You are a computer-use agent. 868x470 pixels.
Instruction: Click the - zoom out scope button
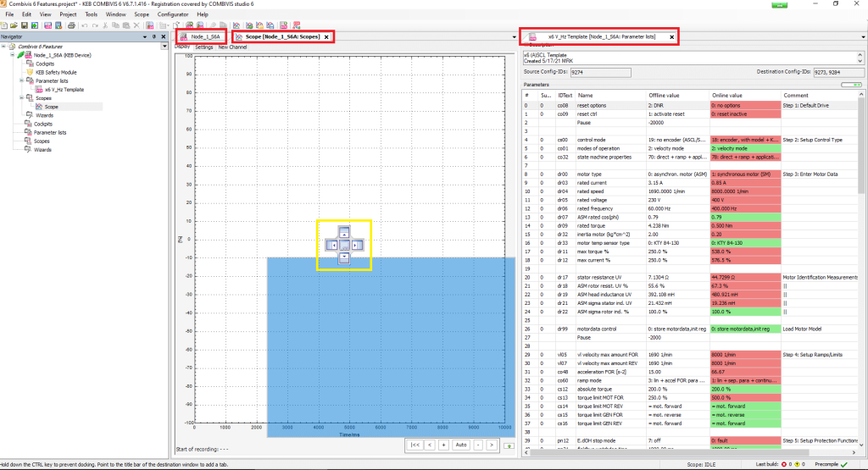[x=478, y=445]
